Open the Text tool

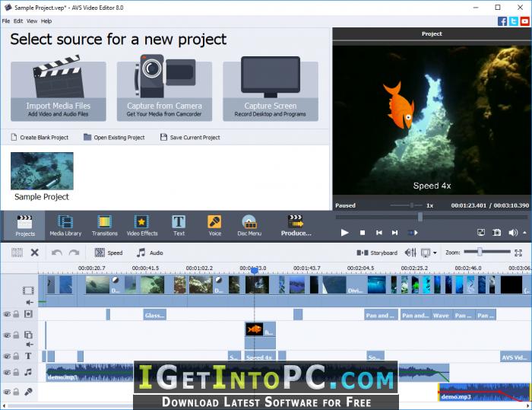click(179, 226)
